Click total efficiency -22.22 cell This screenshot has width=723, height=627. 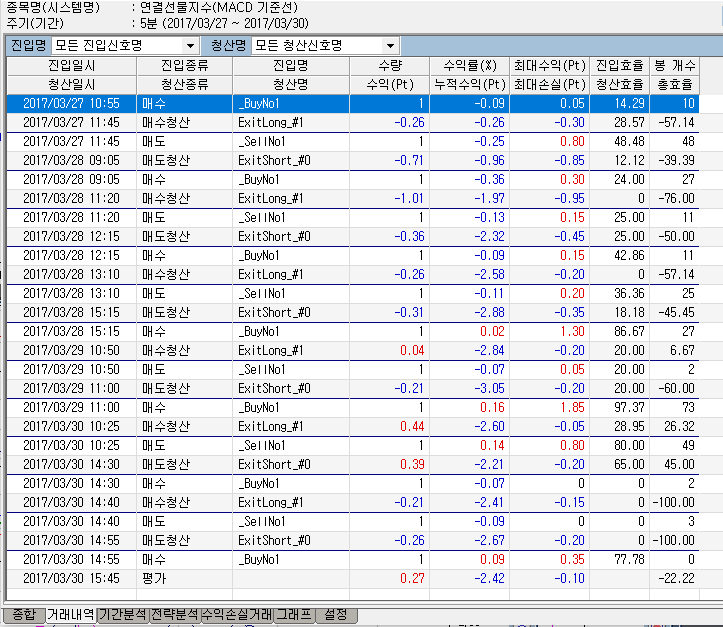click(675, 579)
